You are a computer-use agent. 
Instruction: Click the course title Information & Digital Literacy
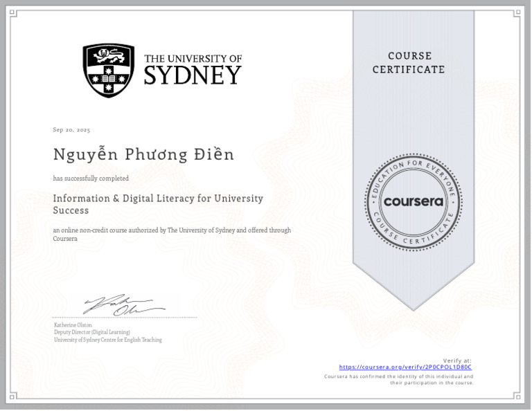click(158, 204)
